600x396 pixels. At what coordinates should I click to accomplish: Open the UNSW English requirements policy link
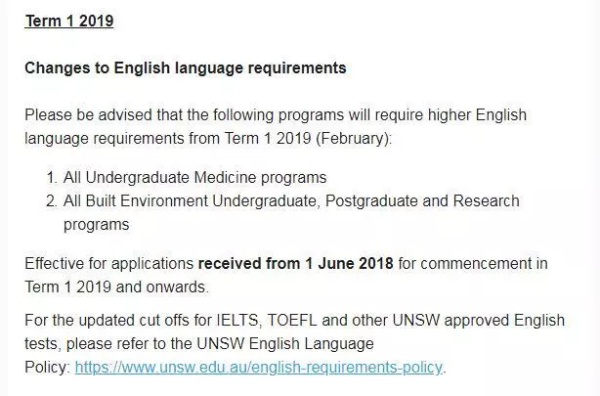tap(258, 367)
